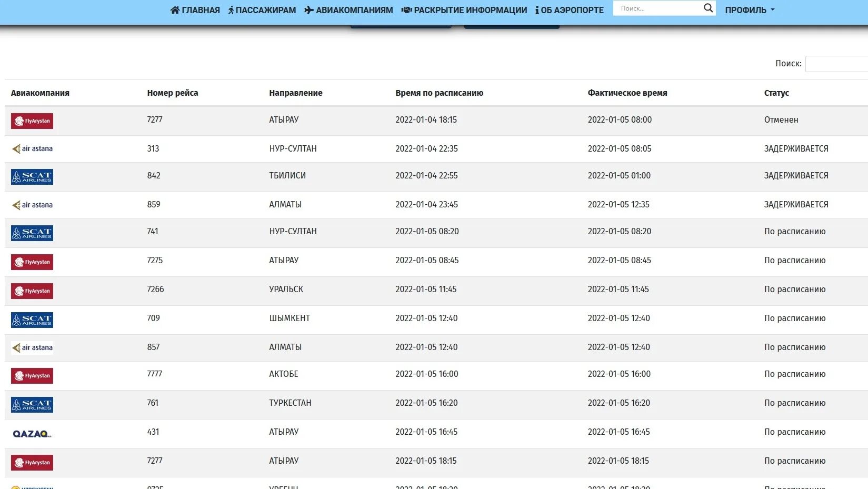
Task: Select destination УРАЛЬСК cell
Action: [x=286, y=290]
